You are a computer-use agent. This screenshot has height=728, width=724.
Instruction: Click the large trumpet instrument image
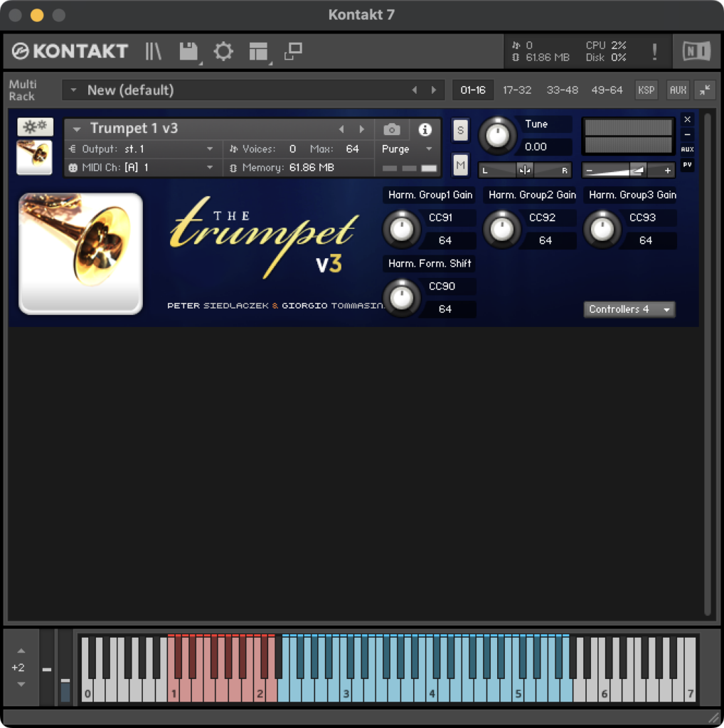pyautogui.click(x=81, y=254)
